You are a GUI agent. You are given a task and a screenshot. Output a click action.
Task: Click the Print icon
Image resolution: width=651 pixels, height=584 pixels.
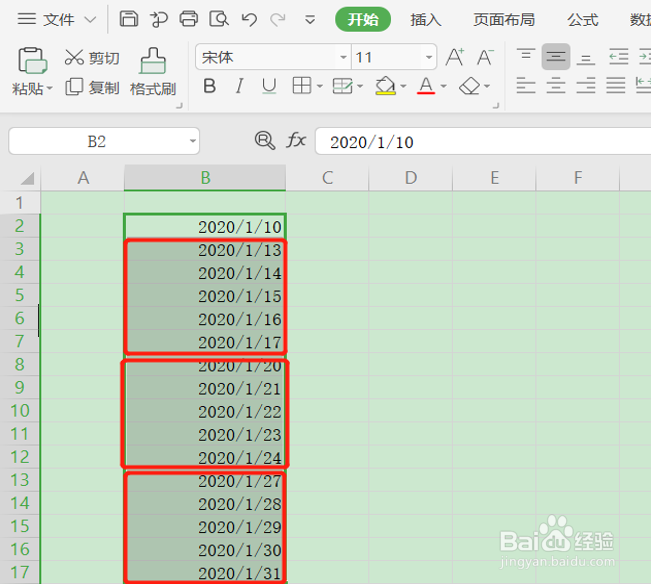click(x=189, y=19)
